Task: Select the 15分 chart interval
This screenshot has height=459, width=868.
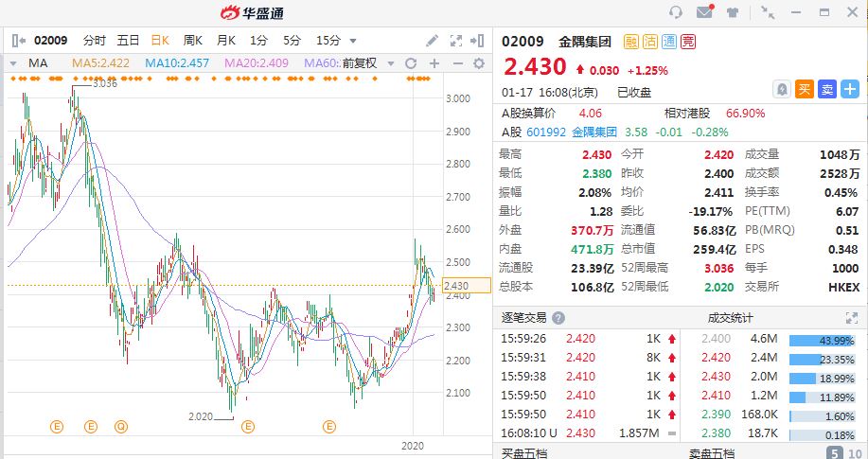Action: (x=328, y=41)
